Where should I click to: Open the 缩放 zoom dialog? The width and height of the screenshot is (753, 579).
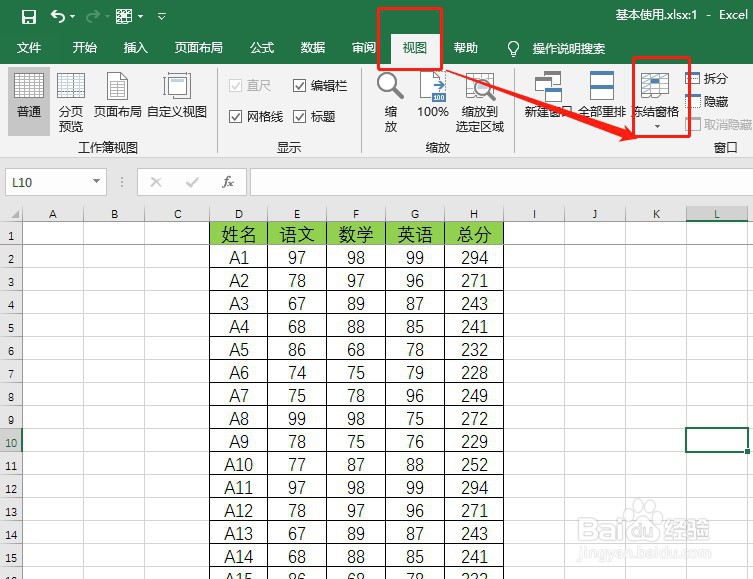(390, 102)
